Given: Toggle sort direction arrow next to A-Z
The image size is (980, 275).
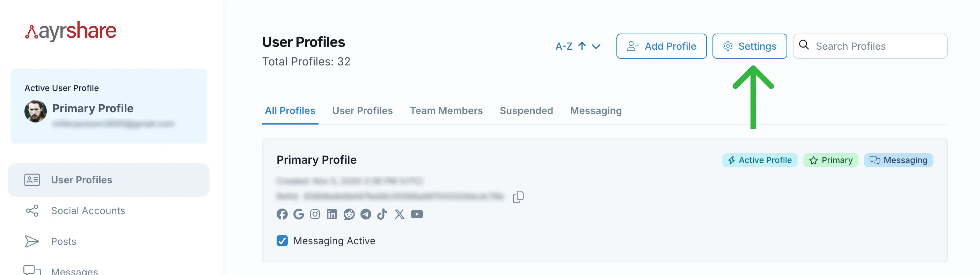Looking at the screenshot, I should (x=582, y=47).
